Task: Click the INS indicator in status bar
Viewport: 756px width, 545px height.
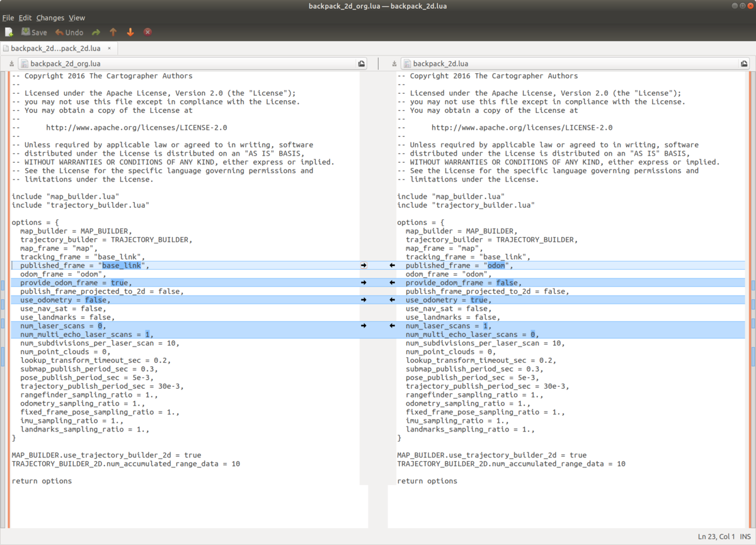Action: (x=745, y=537)
